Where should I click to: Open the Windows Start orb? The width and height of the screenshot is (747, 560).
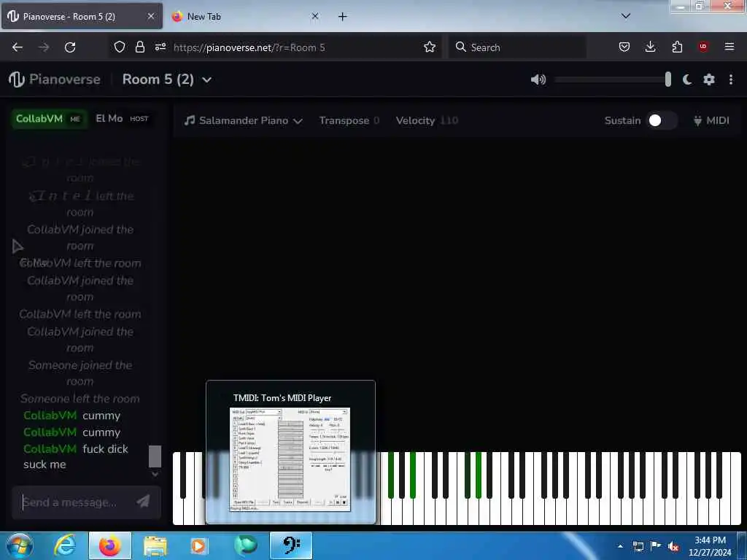click(19, 545)
